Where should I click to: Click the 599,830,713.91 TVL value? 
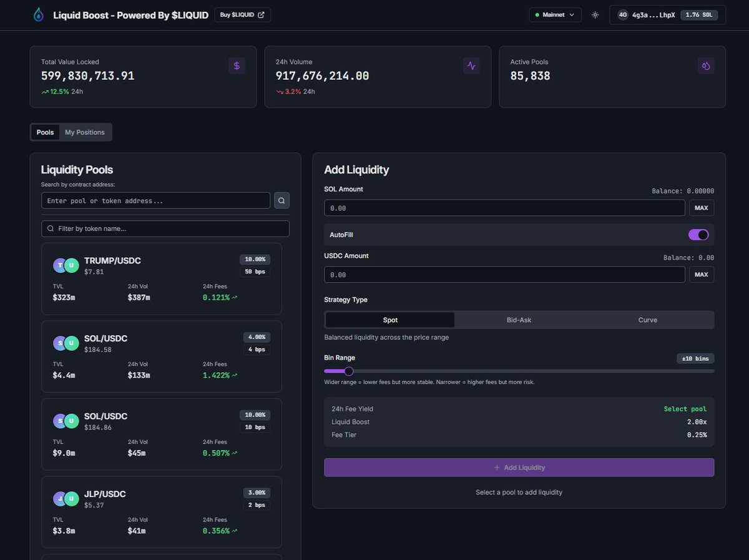coord(88,76)
